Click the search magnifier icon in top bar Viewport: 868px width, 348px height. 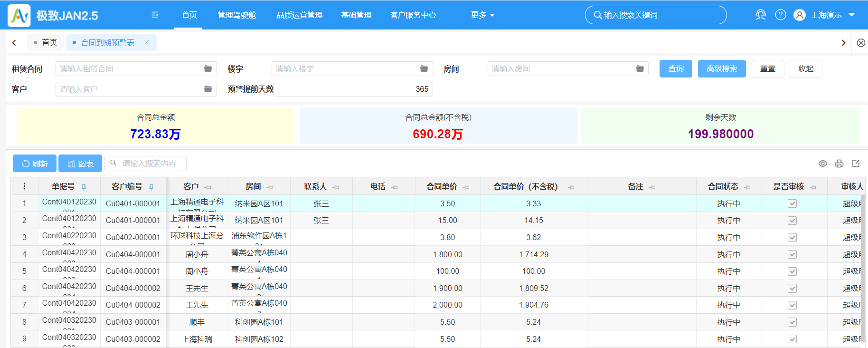pos(598,15)
